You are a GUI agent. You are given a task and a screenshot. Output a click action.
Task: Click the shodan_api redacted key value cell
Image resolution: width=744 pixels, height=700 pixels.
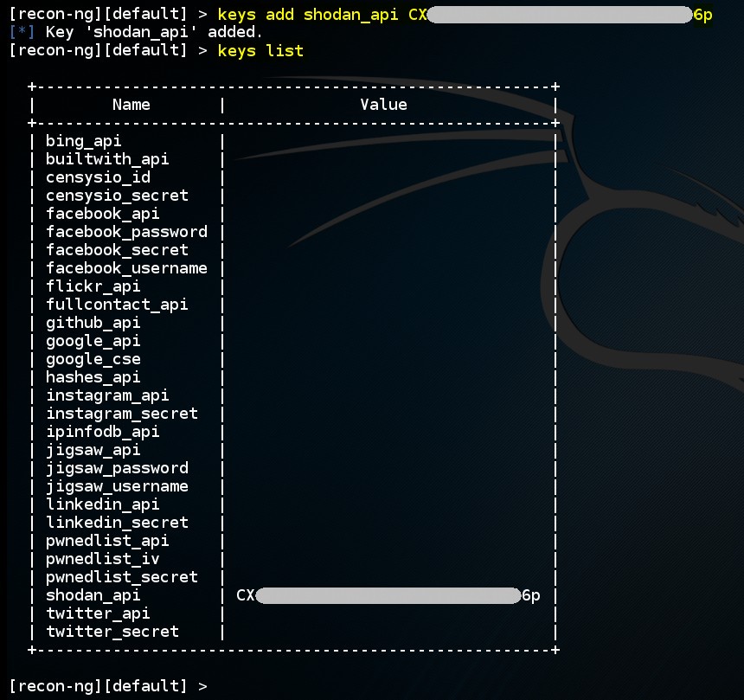tap(388, 595)
